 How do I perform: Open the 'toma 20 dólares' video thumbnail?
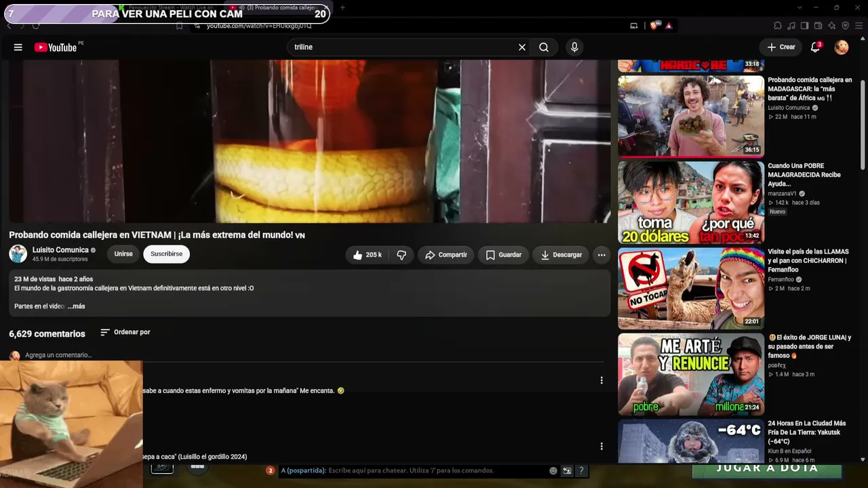click(x=691, y=202)
